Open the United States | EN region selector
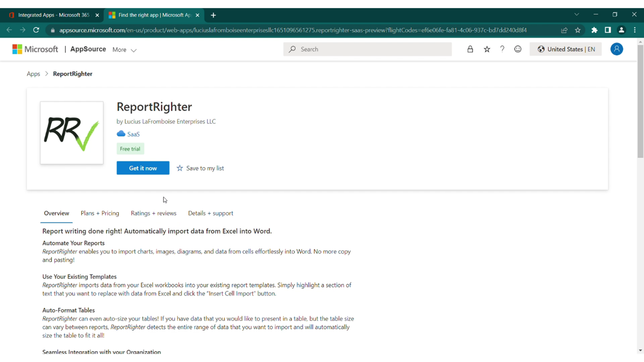This screenshot has height=362, width=644. (x=566, y=49)
